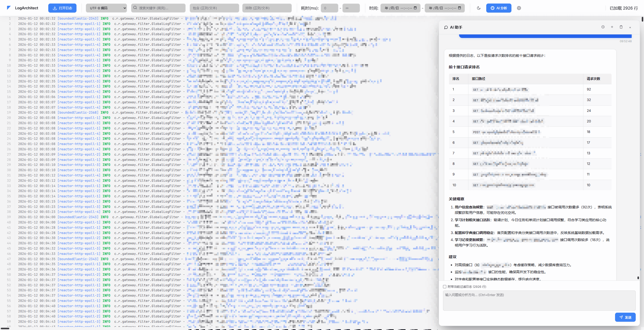Viewport: 644px width, 330px height.
Task: Click the AI question input text area
Action: pos(539,300)
